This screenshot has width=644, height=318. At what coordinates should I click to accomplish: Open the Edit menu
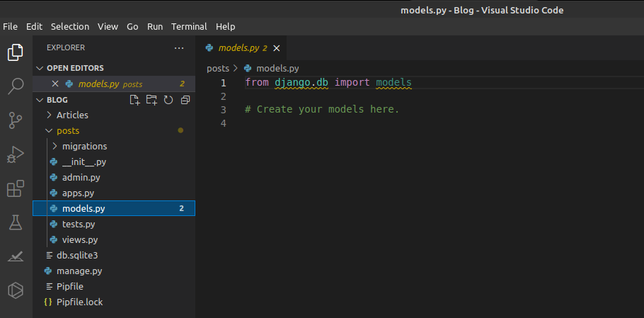point(34,27)
